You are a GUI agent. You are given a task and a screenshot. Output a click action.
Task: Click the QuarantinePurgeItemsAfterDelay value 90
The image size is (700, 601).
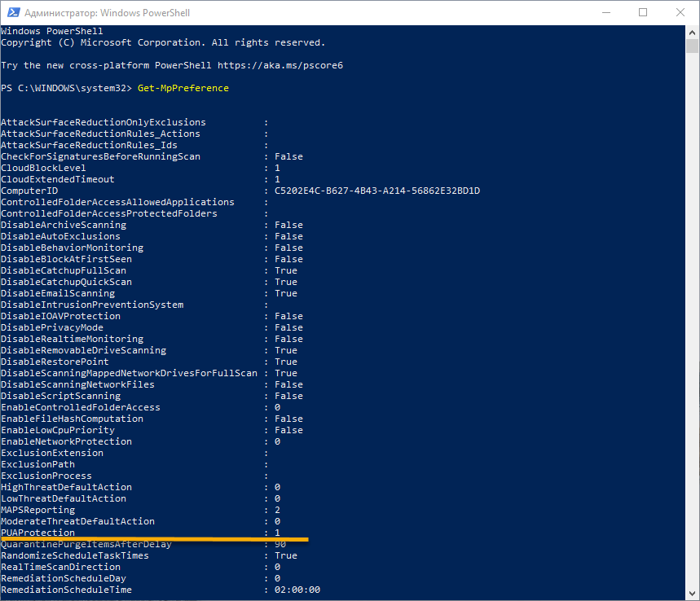coord(280,544)
